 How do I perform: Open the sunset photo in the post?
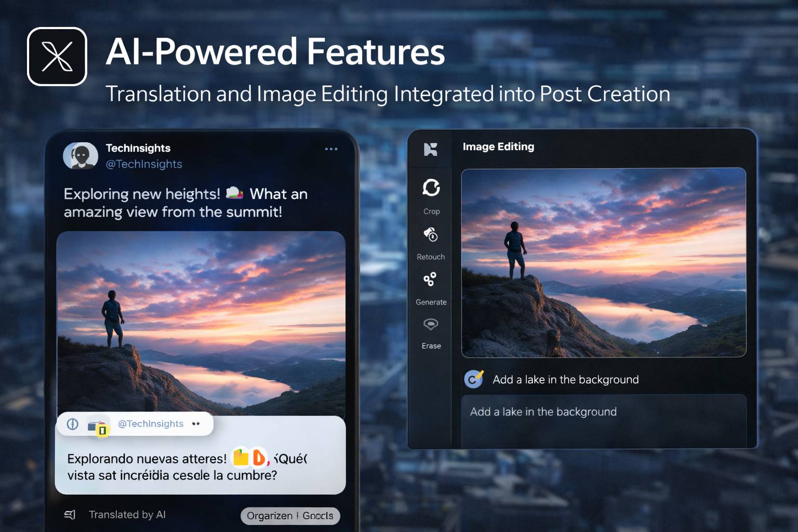(201, 322)
